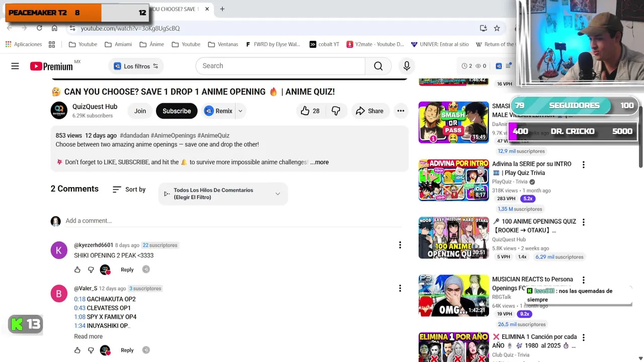This screenshot has height=362, width=644.
Task: Dislike the SHIKI OPENING 2 comment
Action: (91, 269)
